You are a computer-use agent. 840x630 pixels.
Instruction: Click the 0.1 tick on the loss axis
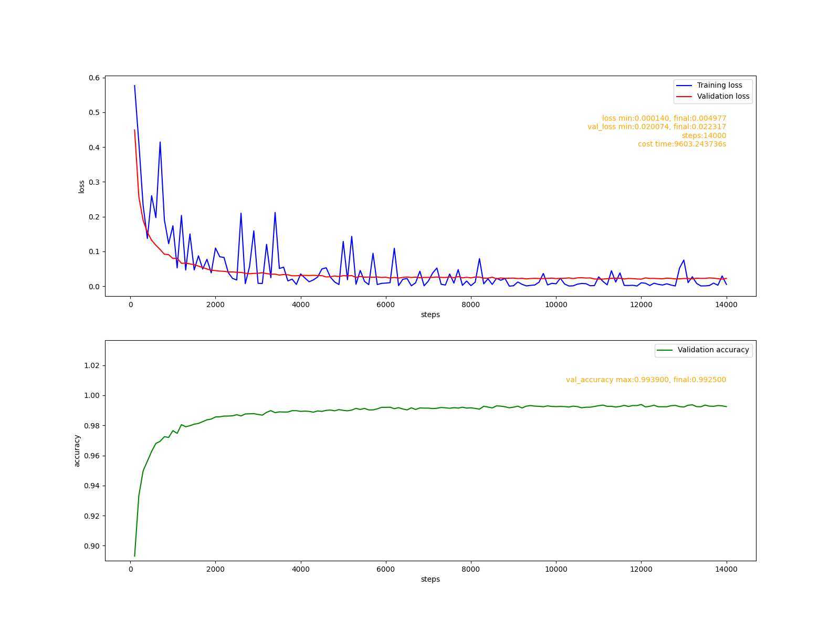pyautogui.click(x=94, y=251)
